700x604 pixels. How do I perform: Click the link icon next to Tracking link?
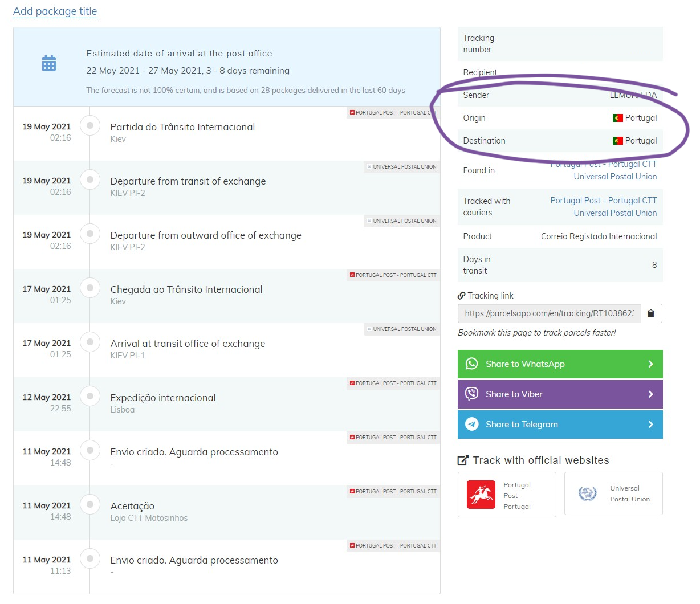click(462, 296)
